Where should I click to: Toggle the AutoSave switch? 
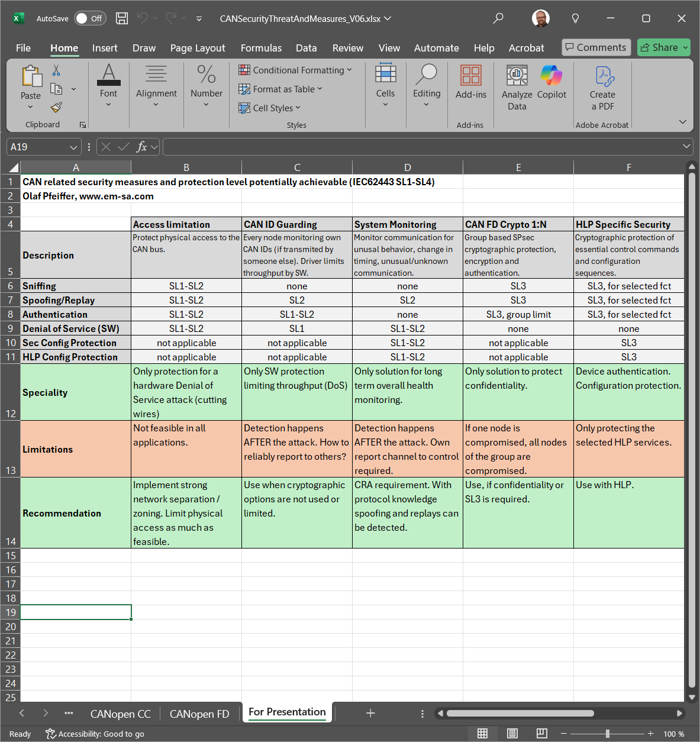click(90, 18)
